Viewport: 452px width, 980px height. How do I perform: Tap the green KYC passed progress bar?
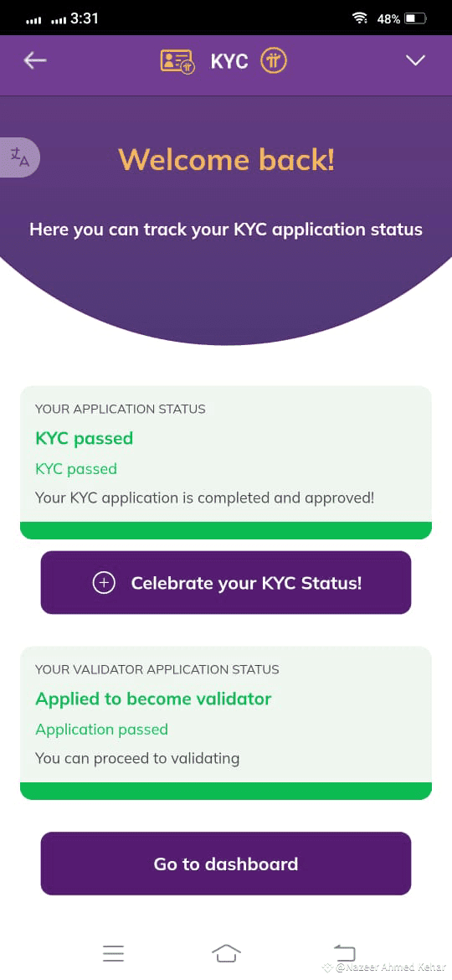click(226, 531)
